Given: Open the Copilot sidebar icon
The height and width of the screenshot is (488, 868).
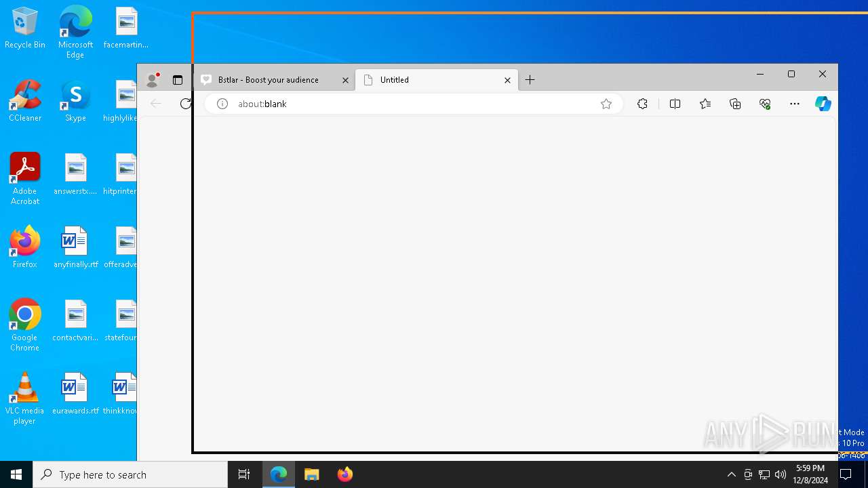Looking at the screenshot, I should [x=823, y=104].
